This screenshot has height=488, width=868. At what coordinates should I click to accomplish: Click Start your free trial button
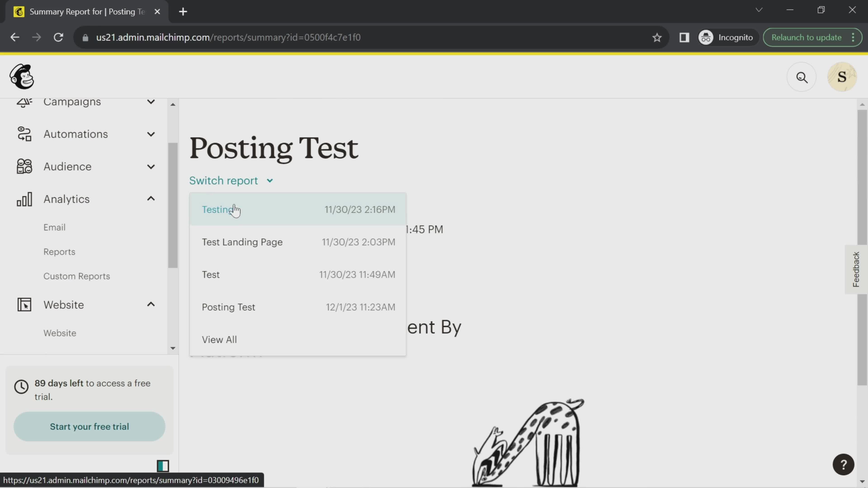point(89,426)
